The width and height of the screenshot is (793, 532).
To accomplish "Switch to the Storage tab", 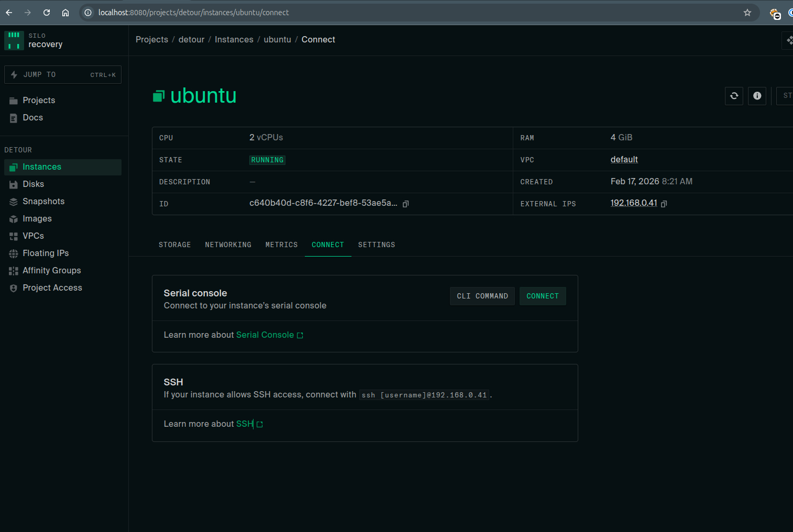I will pyautogui.click(x=174, y=245).
